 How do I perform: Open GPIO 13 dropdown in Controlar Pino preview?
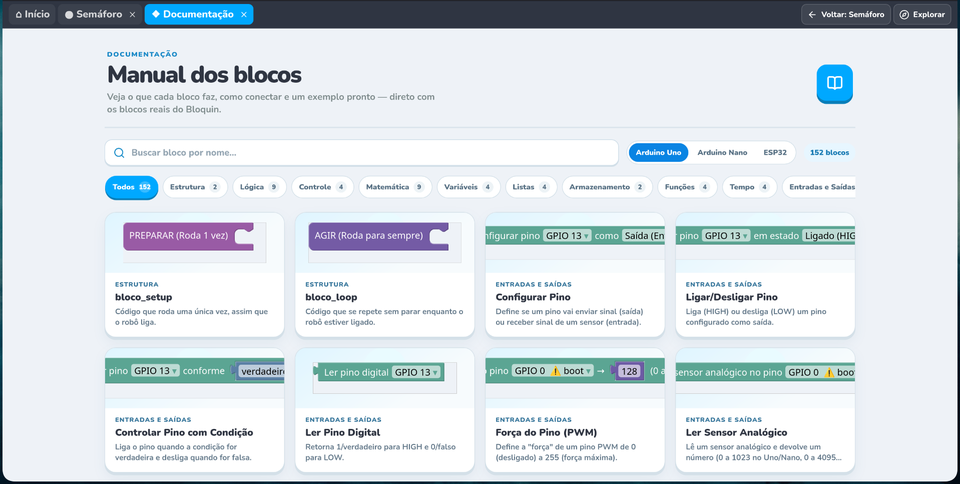click(x=156, y=371)
